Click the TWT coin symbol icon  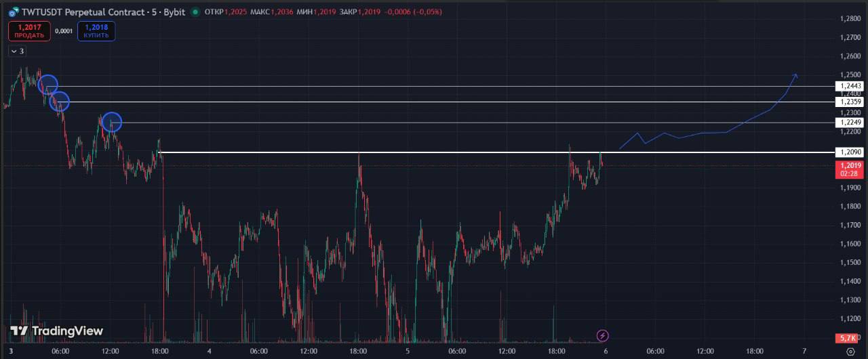click(14, 12)
